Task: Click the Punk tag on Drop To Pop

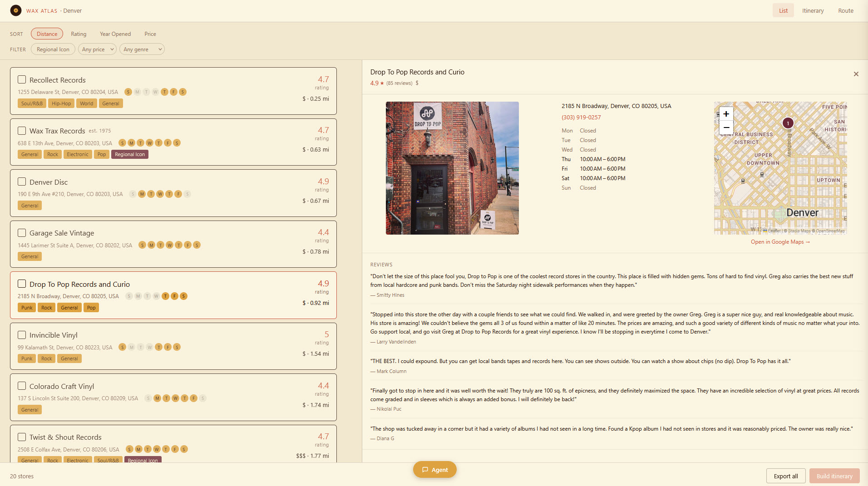Action: [27, 308]
